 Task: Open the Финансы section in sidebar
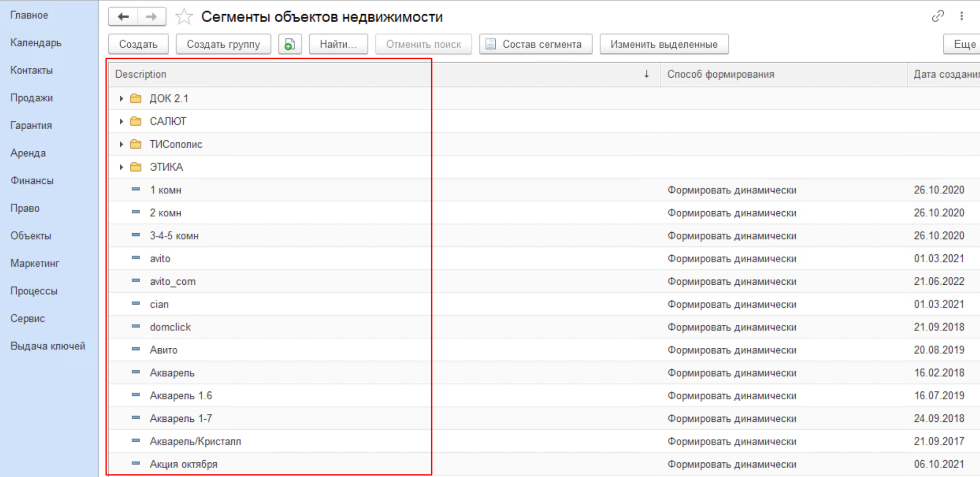tap(32, 181)
